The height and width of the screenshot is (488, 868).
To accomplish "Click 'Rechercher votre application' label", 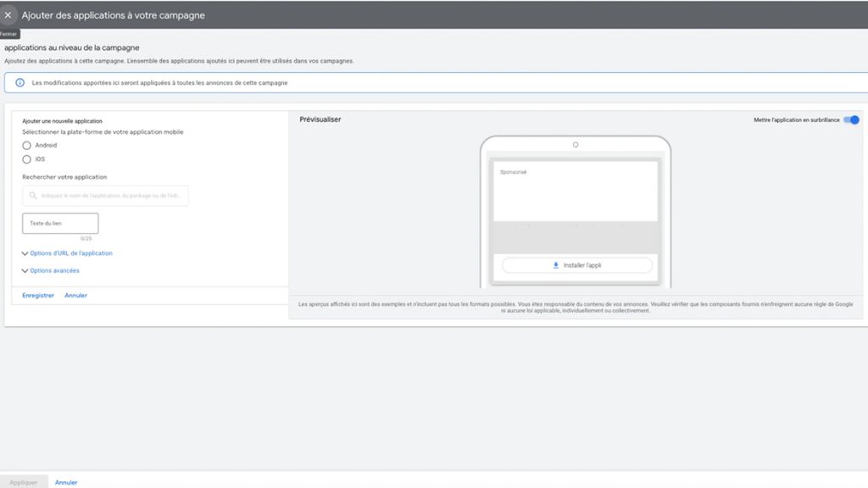I will 64,177.
